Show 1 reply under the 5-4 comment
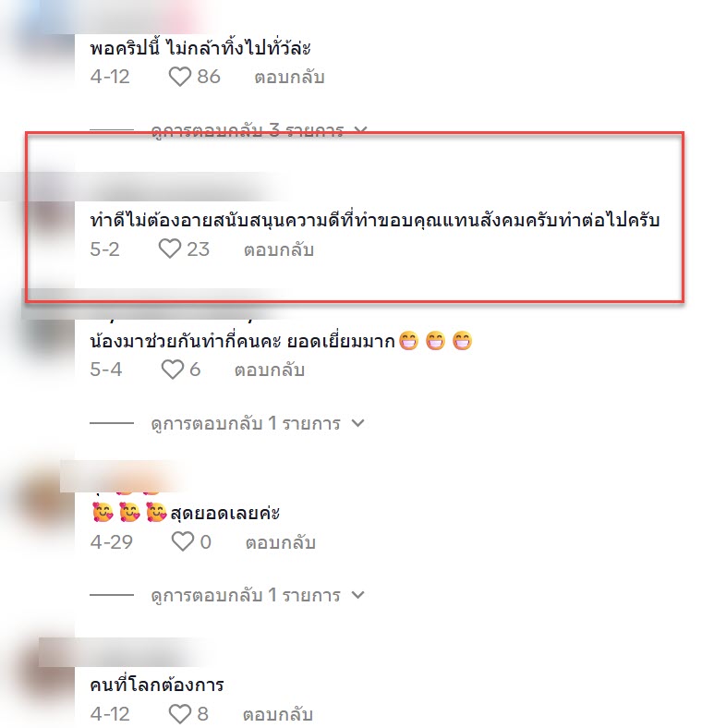The height and width of the screenshot is (728, 702). pos(246,423)
